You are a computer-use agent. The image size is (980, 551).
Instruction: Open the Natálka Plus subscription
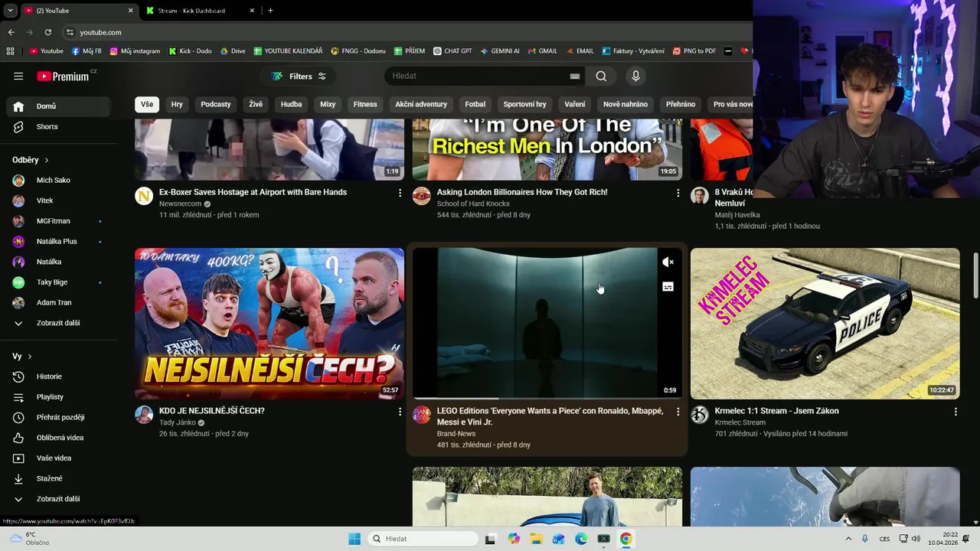58,241
